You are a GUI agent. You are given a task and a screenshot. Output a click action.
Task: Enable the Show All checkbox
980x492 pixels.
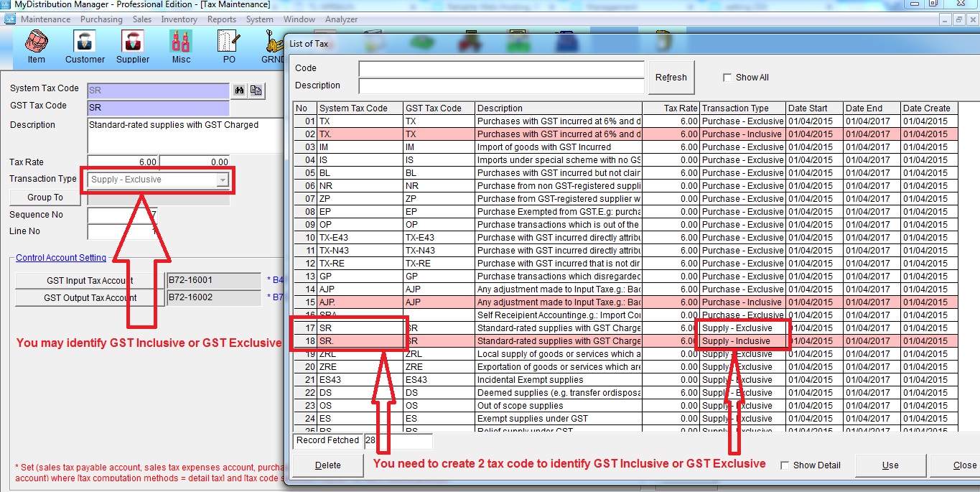pyautogui.click(x=727, y=78)
